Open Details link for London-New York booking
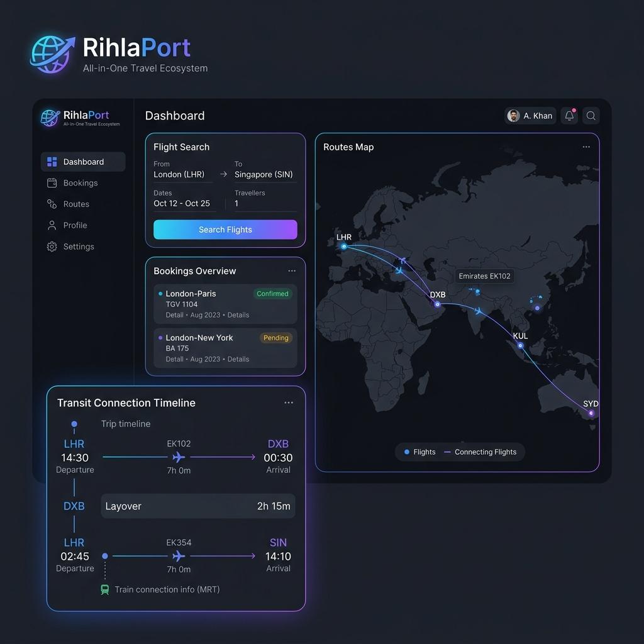Image resolution: width=644 pixels, height=644 pixels. (238, 359)
